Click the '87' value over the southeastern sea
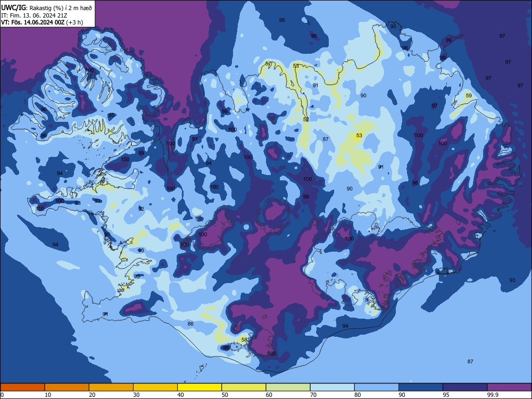 pyautogui.click(x=470, y=361)
